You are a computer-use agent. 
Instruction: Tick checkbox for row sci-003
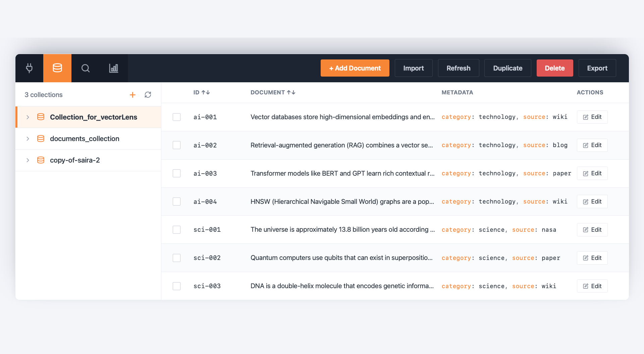pos(176,286)
